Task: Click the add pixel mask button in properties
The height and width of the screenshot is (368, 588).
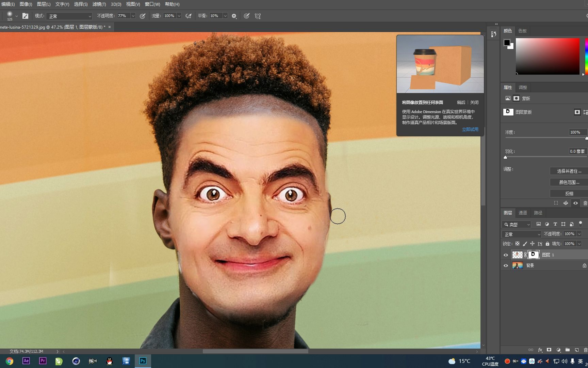Action: [577, 112]
